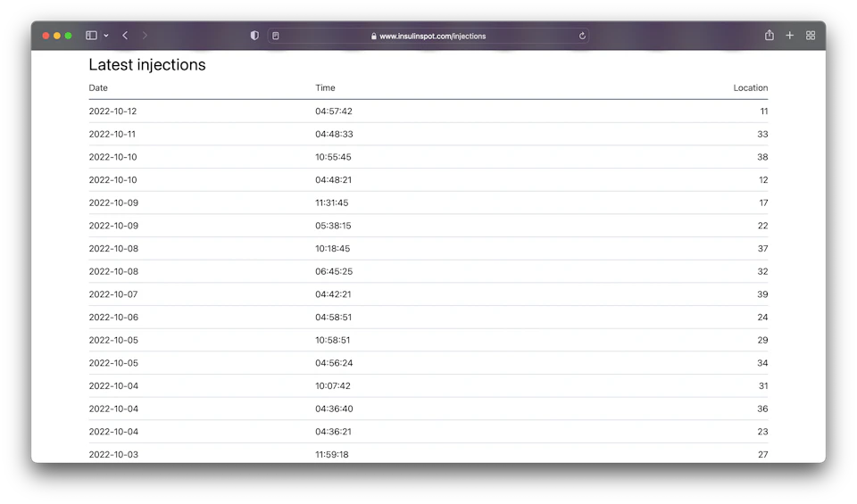
Task: Click the Location column header
Action: (750, 88)
